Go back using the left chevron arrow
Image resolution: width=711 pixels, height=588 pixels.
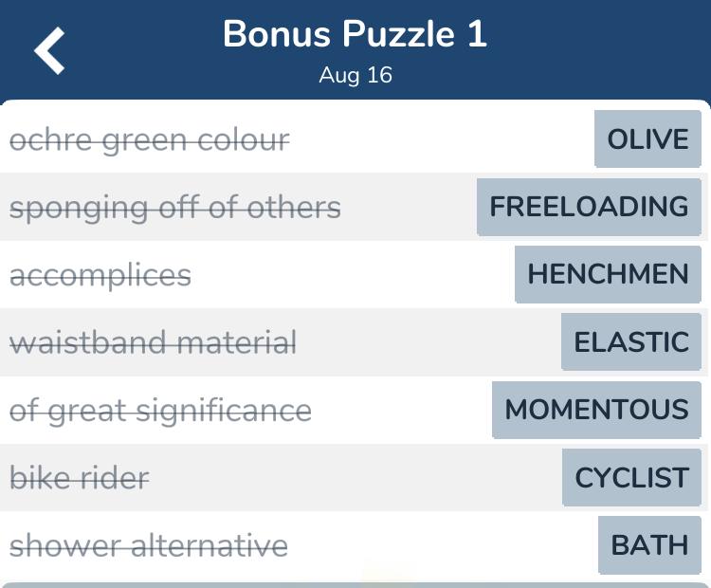click(49, 50)
